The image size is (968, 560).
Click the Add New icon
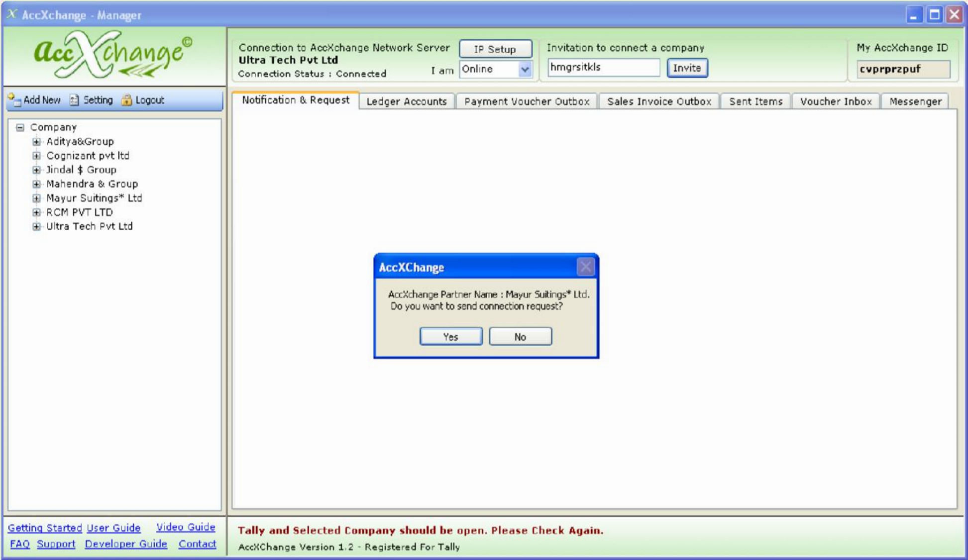tap(14, 100)
